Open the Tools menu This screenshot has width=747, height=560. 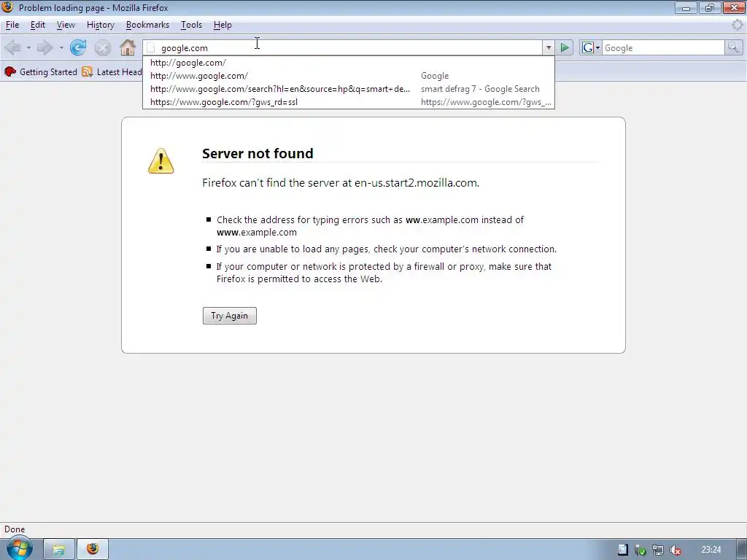[192, 25]
